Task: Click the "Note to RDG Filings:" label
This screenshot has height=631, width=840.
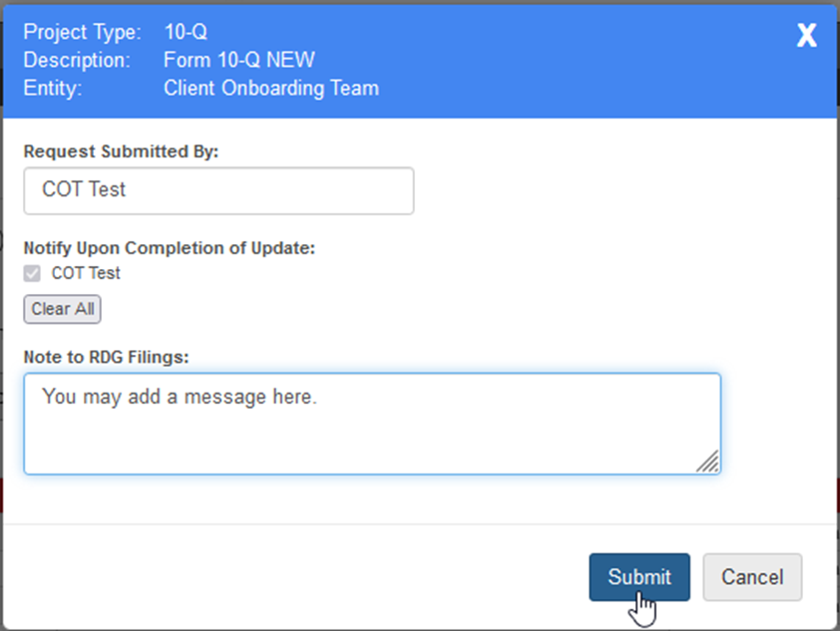Action: click(x=106, y=357)
